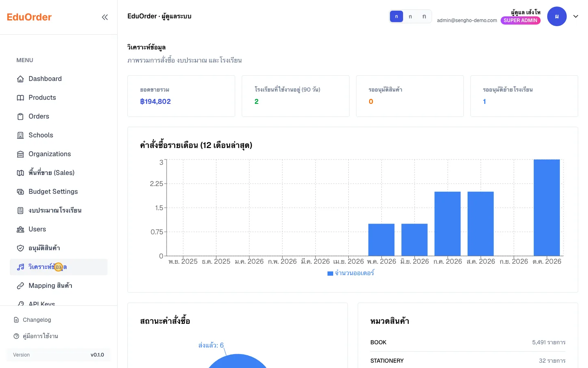Collapse the sidebar with double-chevron icon

tap(105, 17)
